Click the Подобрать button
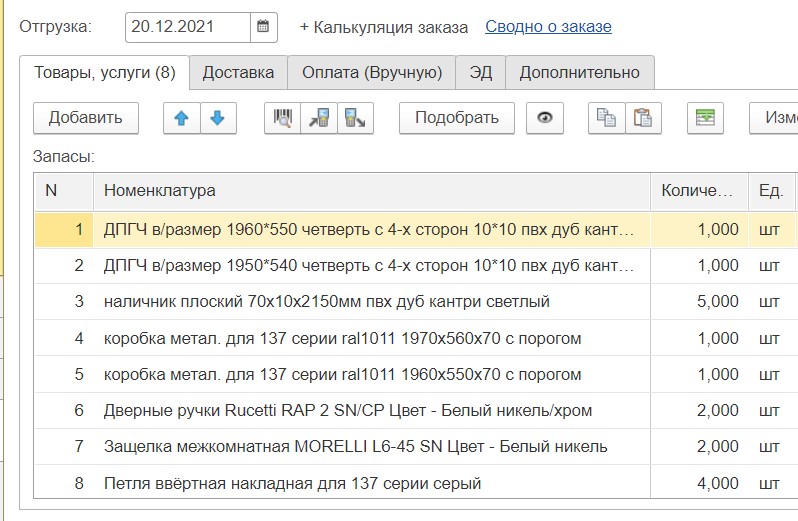 pos(457,118)
